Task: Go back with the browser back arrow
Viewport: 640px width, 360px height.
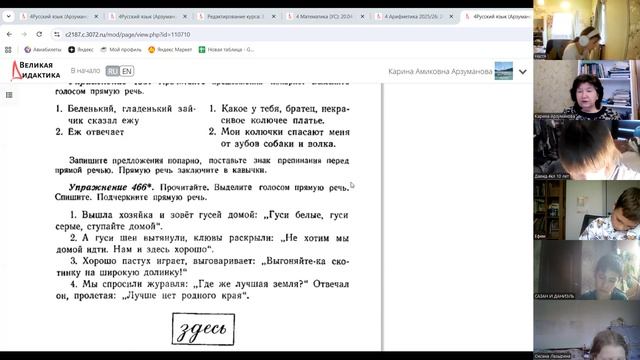Action: tap(9, 35)
